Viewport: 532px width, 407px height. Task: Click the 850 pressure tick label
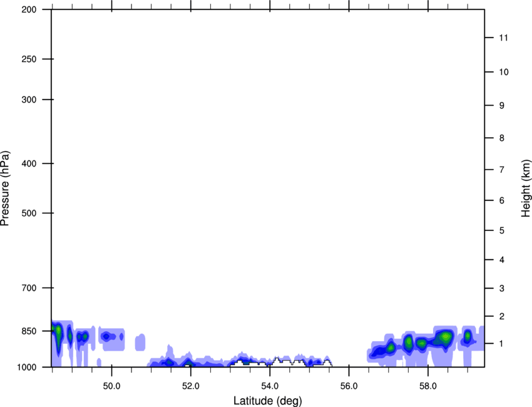click(x=29, y=331)
